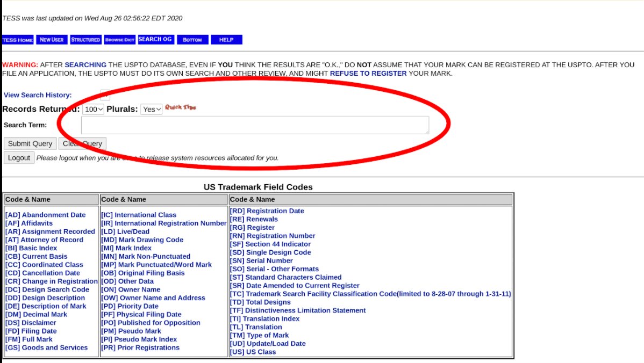Open [DM] Decimal Mark link
644x363 pixels.
pyautogui.click(x=35, y=315)
